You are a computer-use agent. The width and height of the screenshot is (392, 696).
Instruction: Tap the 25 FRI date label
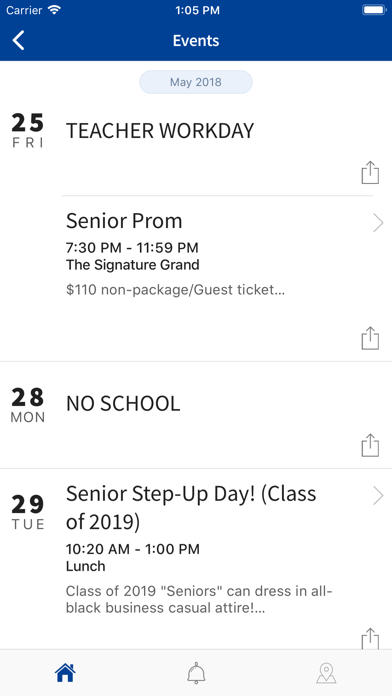[x=28, y=130]
